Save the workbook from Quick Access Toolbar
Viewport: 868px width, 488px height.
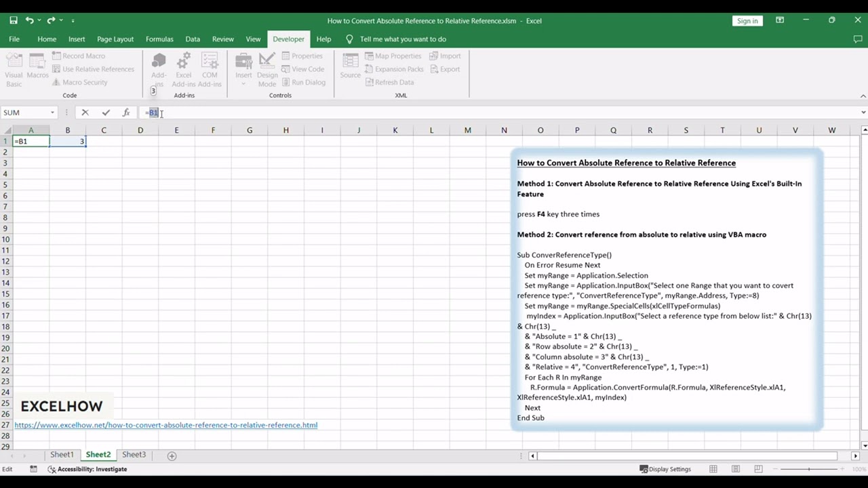click(x=13, y=20)
